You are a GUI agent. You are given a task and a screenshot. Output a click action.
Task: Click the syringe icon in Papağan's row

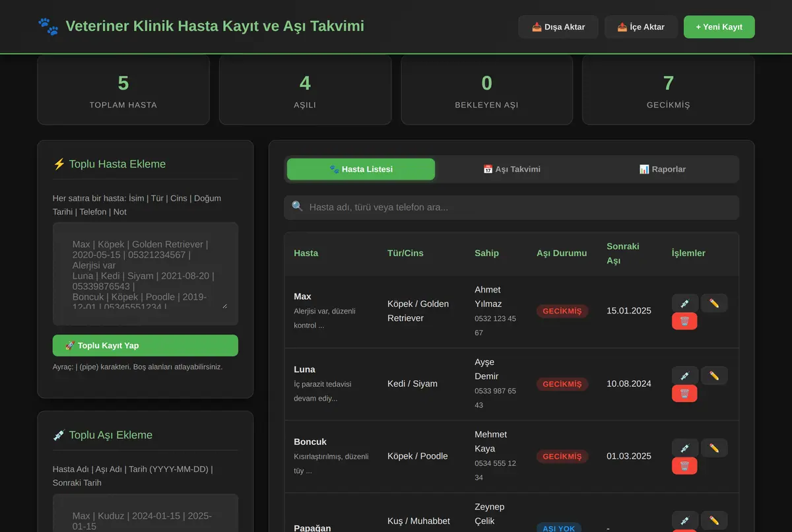(685, 520)
